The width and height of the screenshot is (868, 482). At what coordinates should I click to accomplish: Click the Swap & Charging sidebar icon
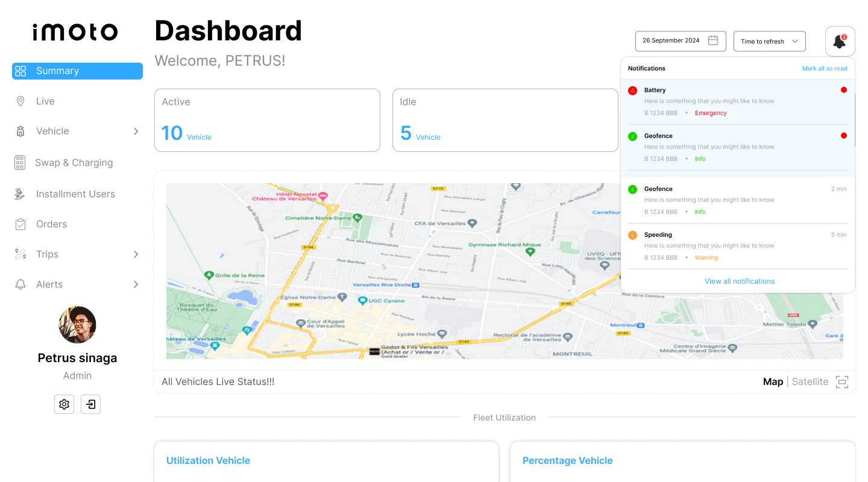pyautogui.click(x=20, y=163)
